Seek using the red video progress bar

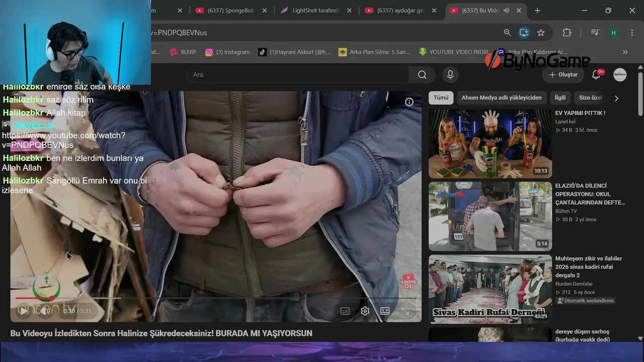pyautogui.click(x=216, y=298)
